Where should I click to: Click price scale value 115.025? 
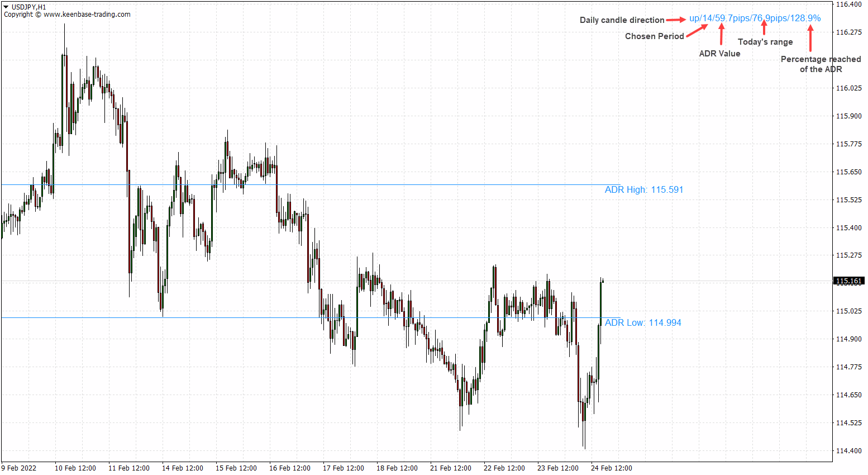point(848,311)
